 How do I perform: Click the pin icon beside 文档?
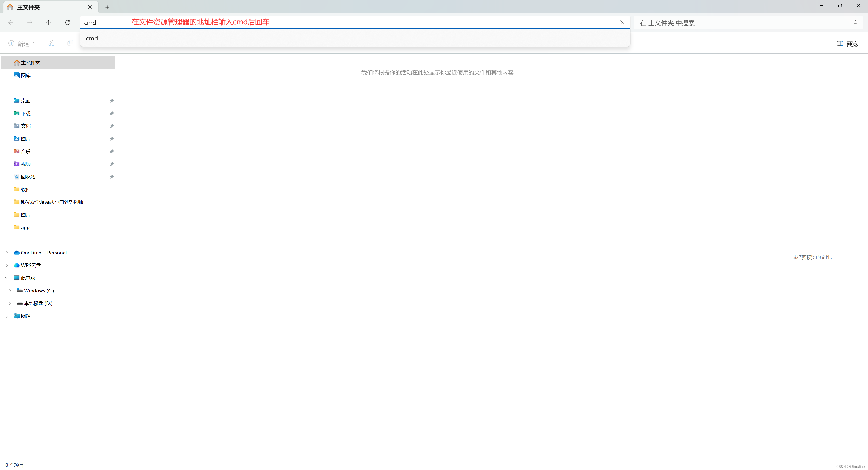[x=111, y=126]
